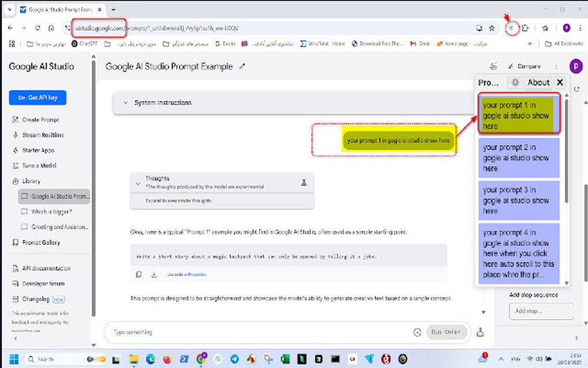
Task: Click the Get API key button
Action: tap(37, 97)
